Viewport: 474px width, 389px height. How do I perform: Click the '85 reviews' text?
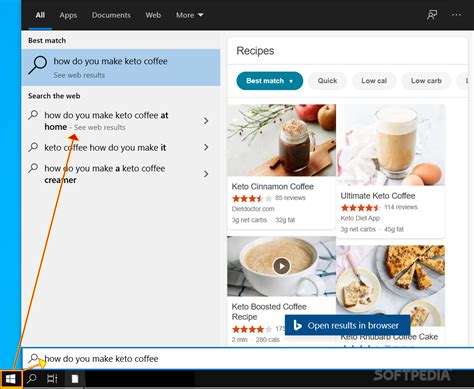[290, 198]
